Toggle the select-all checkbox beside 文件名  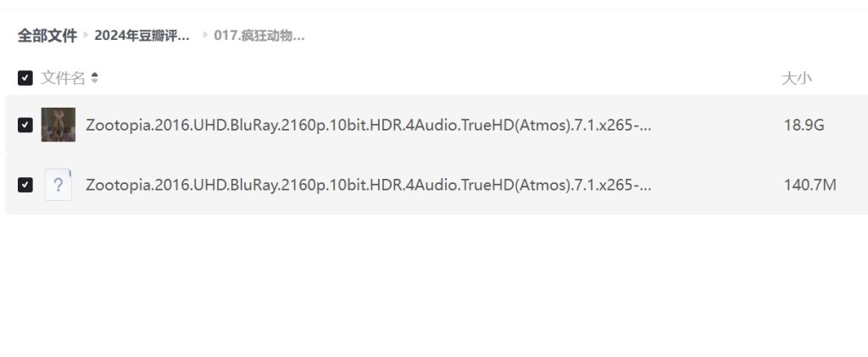25,78
